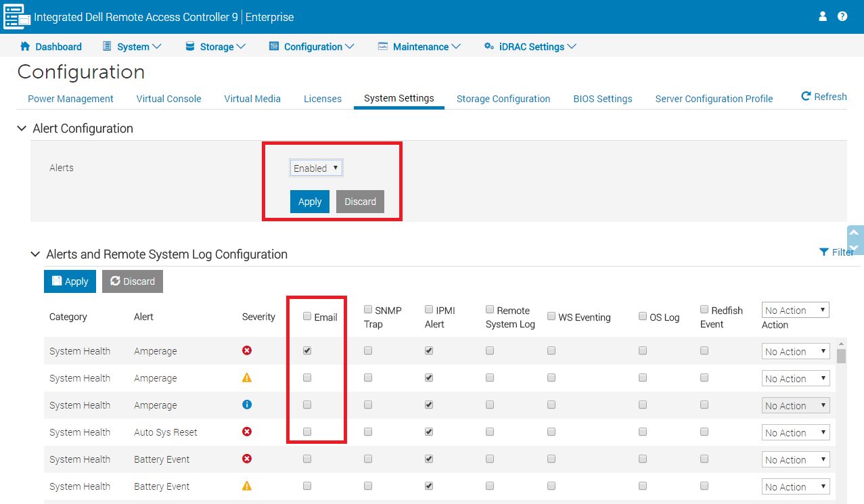The width and height of the screenshot is (864, 504).
Task: Uncheck Email for critical Amperage alert
Action: (x=307, y=350)
